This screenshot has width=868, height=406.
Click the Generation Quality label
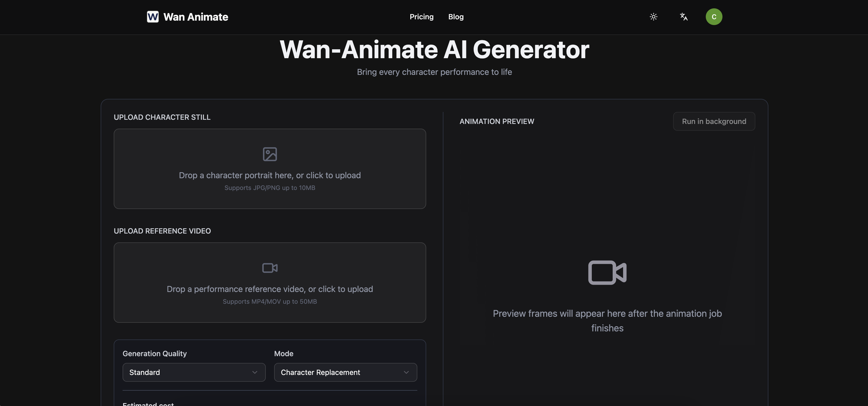(x=154, y=353)
